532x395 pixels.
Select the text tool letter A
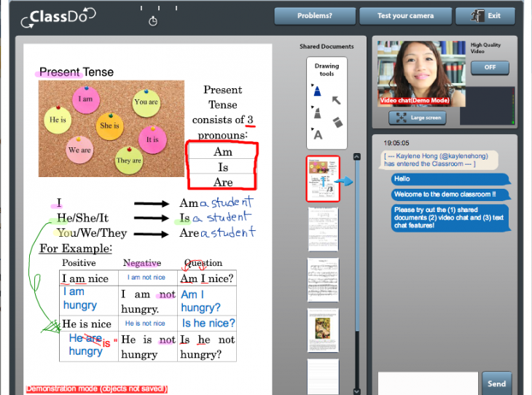318,135
